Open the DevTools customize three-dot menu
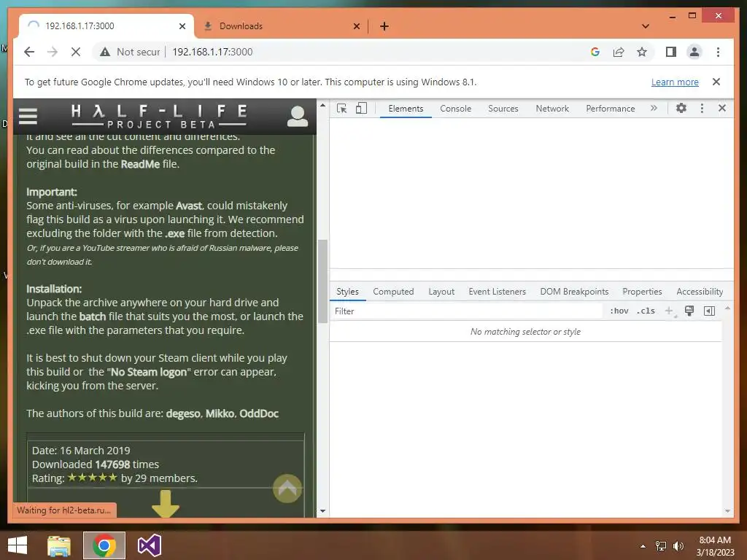The image size is (747, 560). click(x=702, y=108)
